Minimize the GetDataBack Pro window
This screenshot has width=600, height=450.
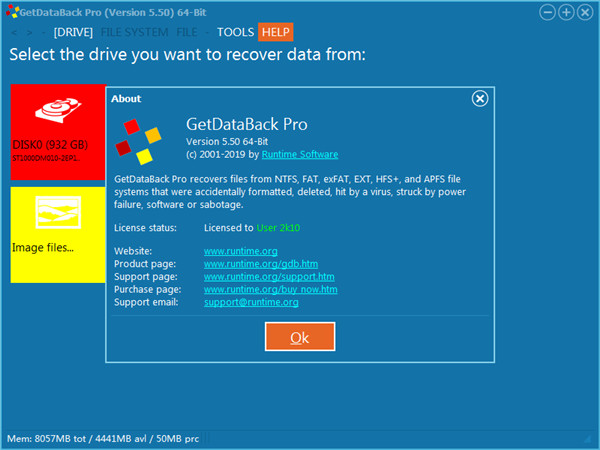[547, 12]
